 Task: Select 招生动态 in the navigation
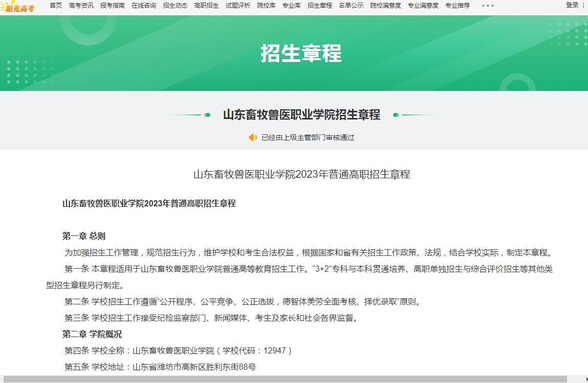[x=175, y=6]
